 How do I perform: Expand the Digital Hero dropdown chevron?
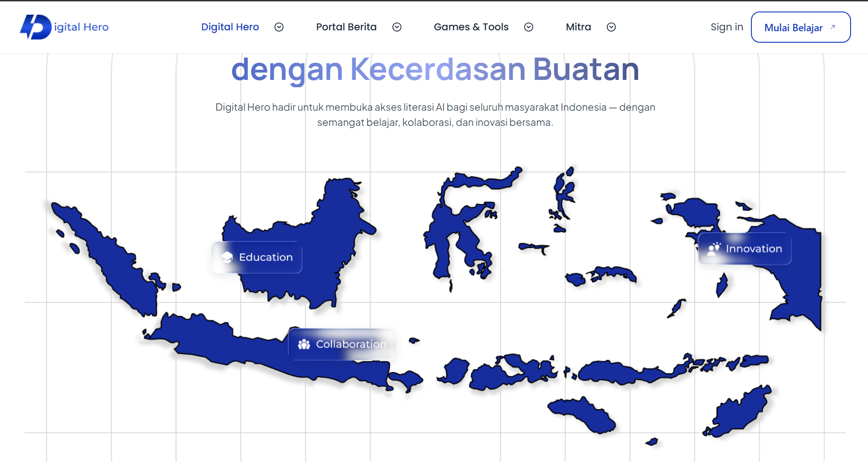tap(279, 27)
